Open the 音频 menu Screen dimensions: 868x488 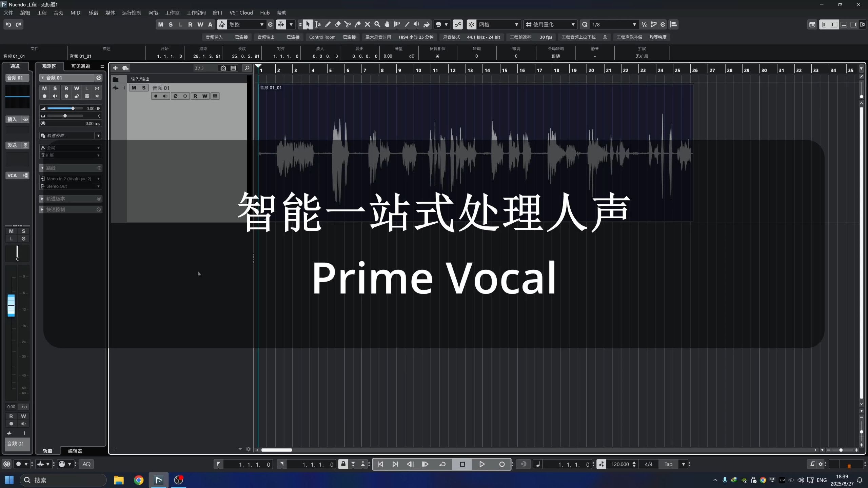click(x=59, y=13)
